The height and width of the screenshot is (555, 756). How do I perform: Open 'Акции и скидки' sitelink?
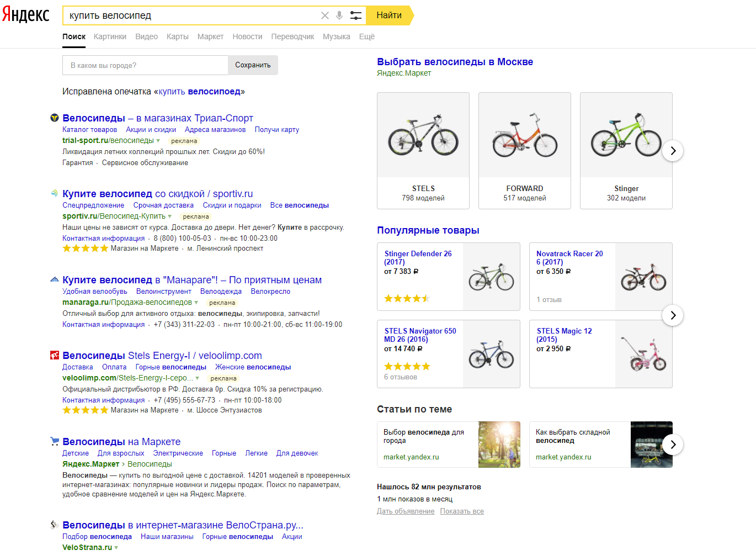(151, 130)
